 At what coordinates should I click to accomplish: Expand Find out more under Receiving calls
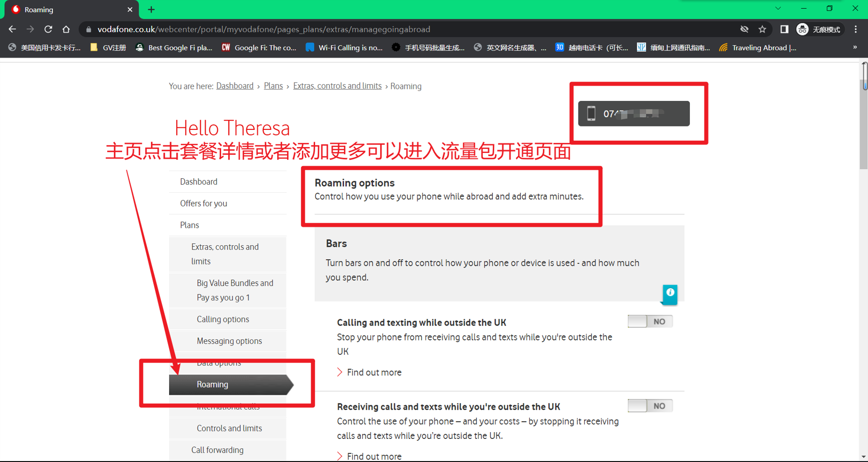pos(374,456)
